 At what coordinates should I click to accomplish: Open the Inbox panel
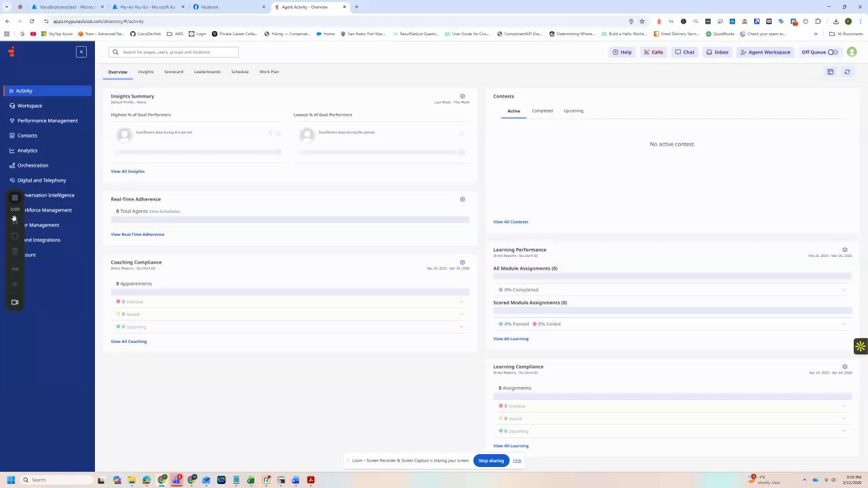point(717,52)
